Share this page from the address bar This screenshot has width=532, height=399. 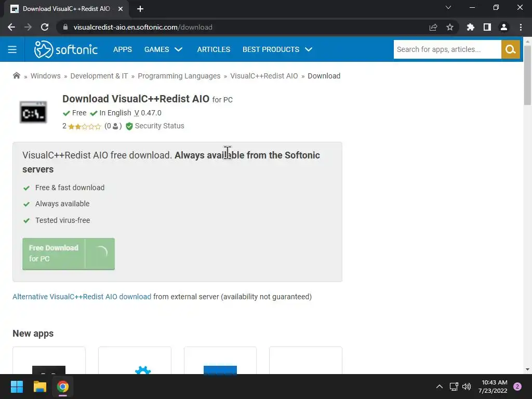click(x=433, y=27)
